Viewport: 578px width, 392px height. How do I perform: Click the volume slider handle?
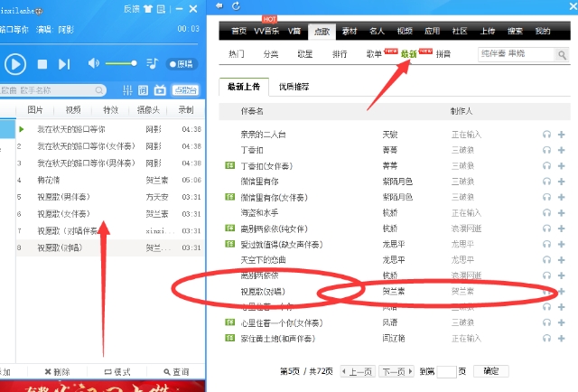[x=135, y=63]
